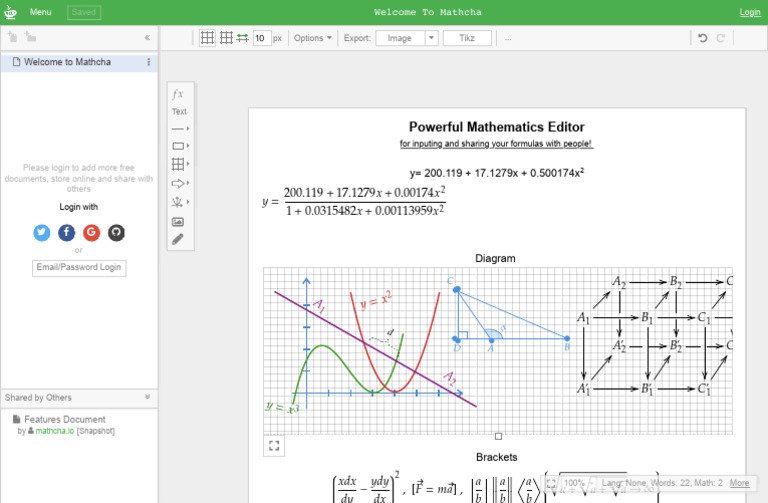
Task: Select the line drawing tool
Action: 180,129
